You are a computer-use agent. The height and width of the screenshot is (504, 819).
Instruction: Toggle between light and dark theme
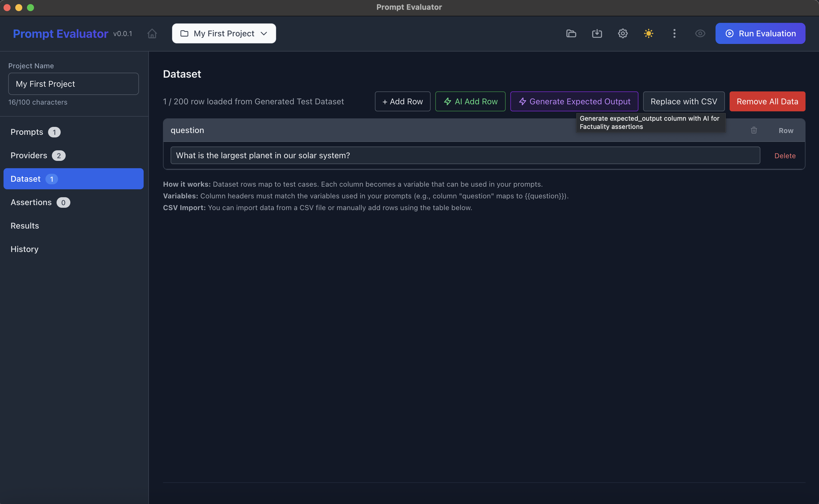648,33
